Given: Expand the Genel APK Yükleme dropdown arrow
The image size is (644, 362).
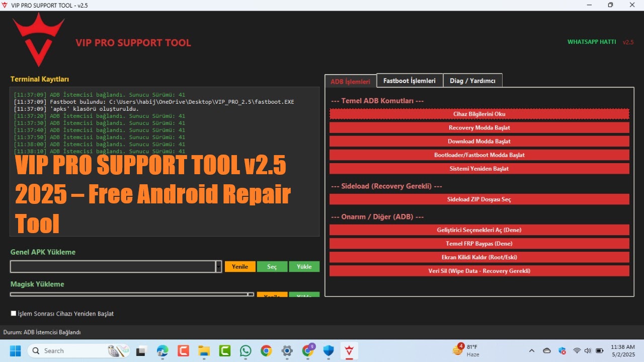Looking at the screenshot, I should tap(218, 266).
